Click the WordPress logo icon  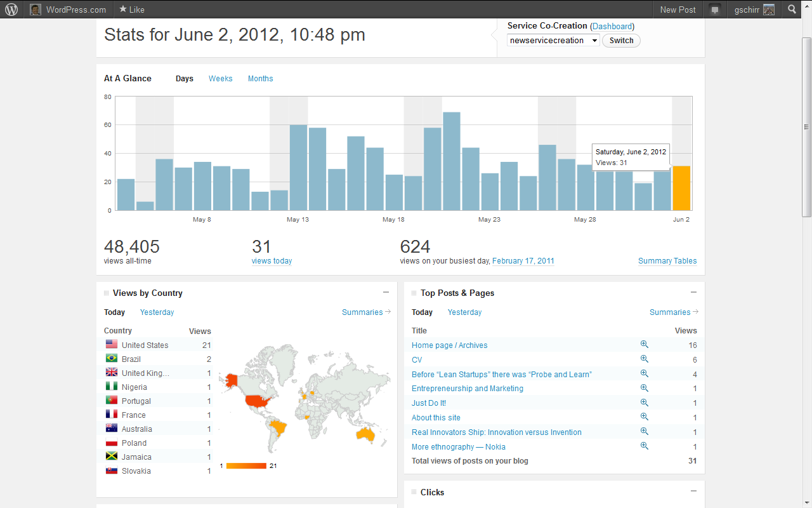click(11, 10)
